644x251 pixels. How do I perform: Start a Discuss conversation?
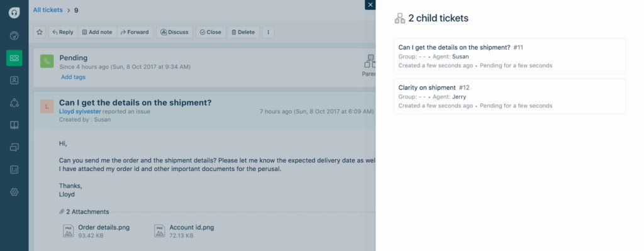(174, 32)
